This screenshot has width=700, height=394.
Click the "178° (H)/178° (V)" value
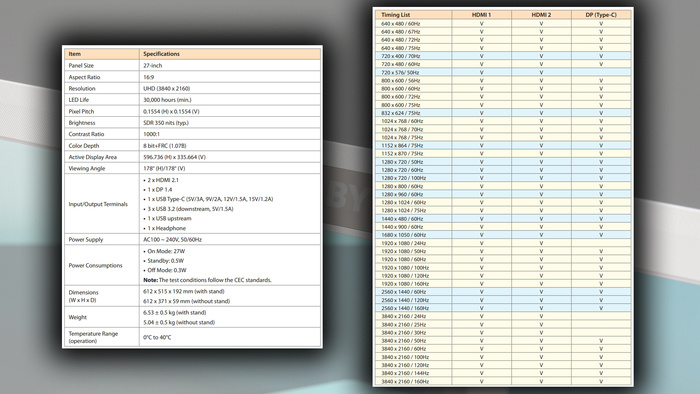click(x=164, y=169)
